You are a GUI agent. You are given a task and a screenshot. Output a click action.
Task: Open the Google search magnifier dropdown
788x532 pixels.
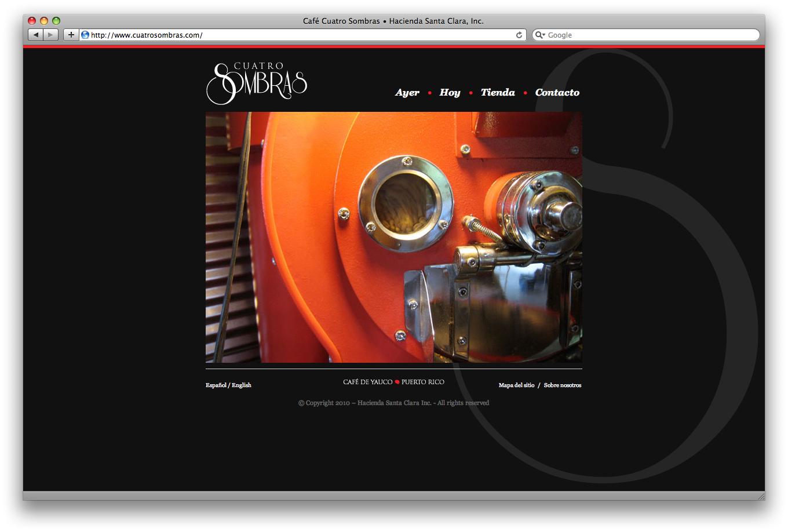[540, 35]
